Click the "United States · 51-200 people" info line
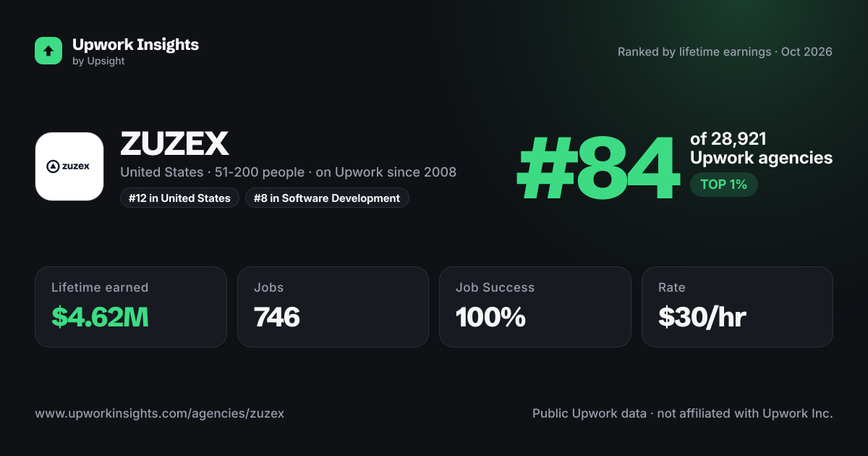Screen dimensions: 868x456 click(288, 172)
